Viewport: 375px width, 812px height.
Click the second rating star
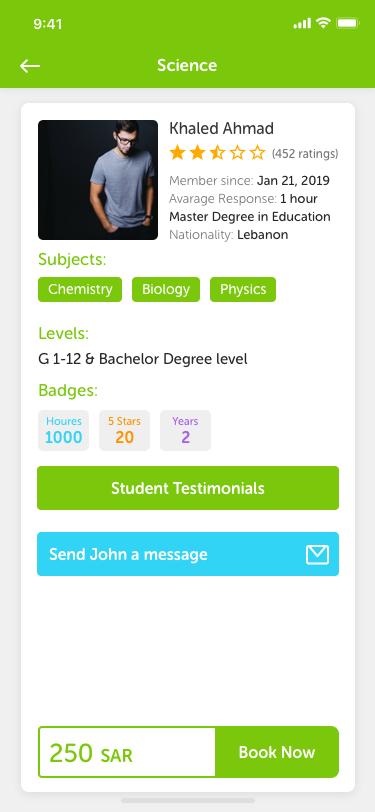197,153
